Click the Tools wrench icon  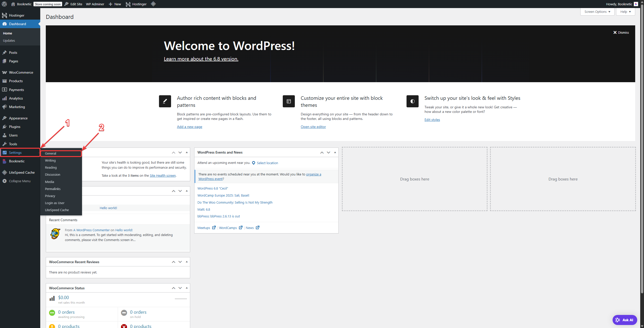[x=5, y=144]
